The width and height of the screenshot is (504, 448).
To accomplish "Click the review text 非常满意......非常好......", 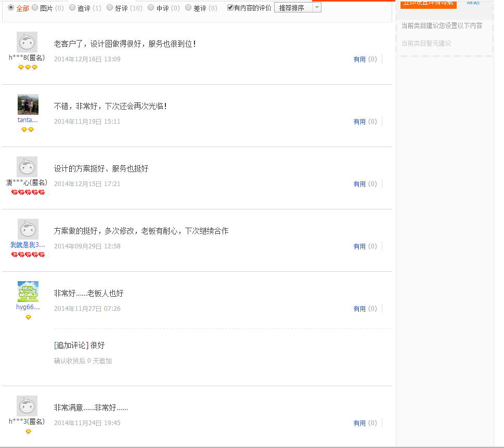I will coord(91,408).
